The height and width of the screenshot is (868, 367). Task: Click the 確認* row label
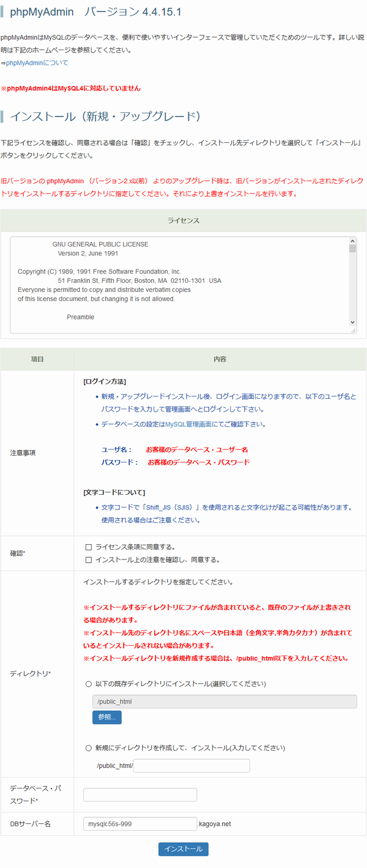click(18, 553)
